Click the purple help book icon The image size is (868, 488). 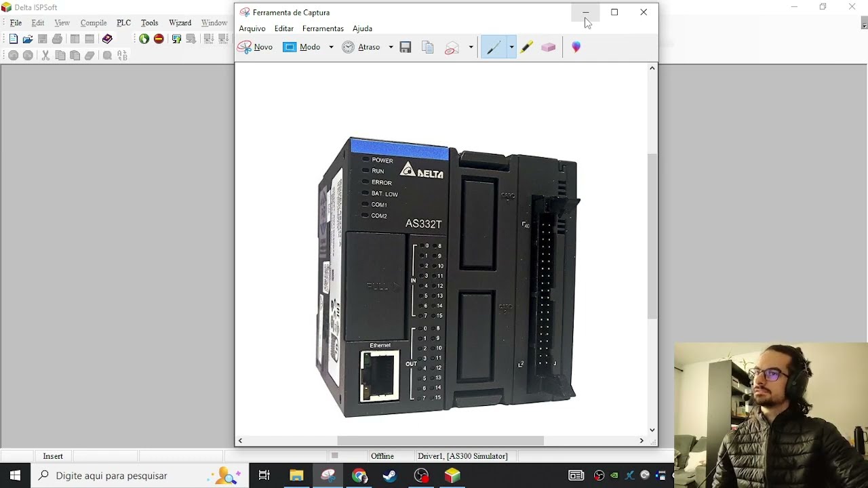click(107, 39)
